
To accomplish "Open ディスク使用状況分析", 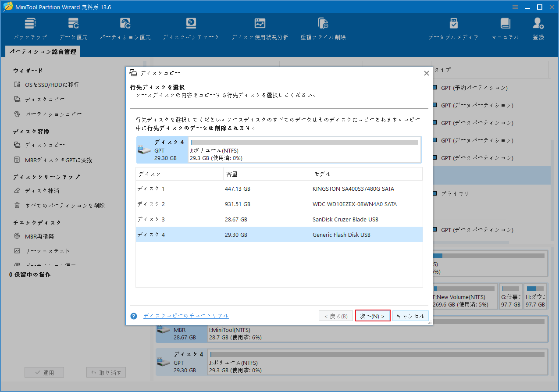I will tap(260, 27).
